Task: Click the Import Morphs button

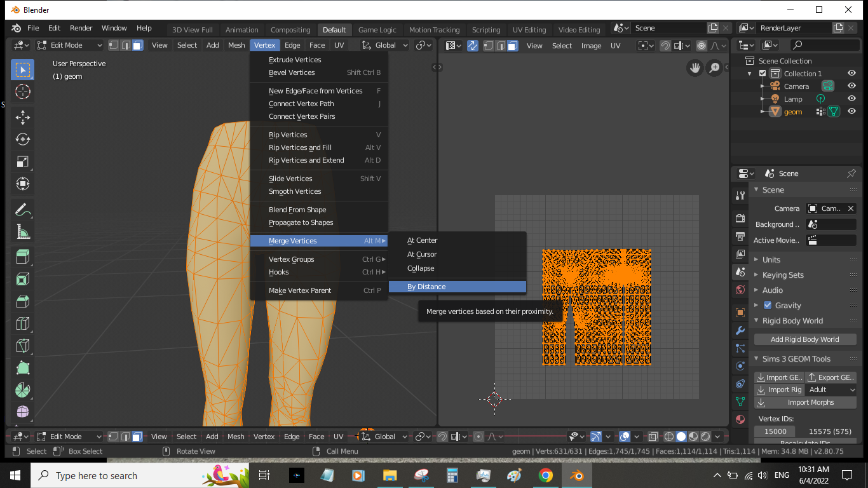Action: tap(804, 402)
